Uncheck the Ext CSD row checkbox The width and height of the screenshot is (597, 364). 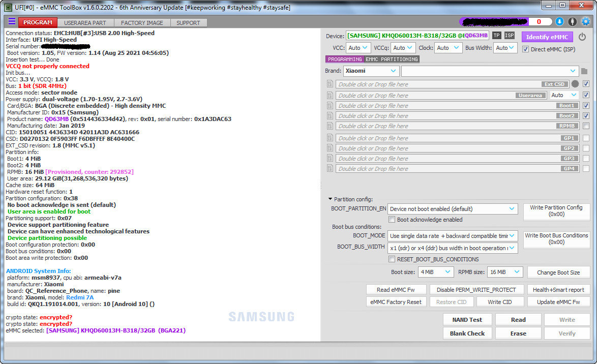click(x=586, y=84)
